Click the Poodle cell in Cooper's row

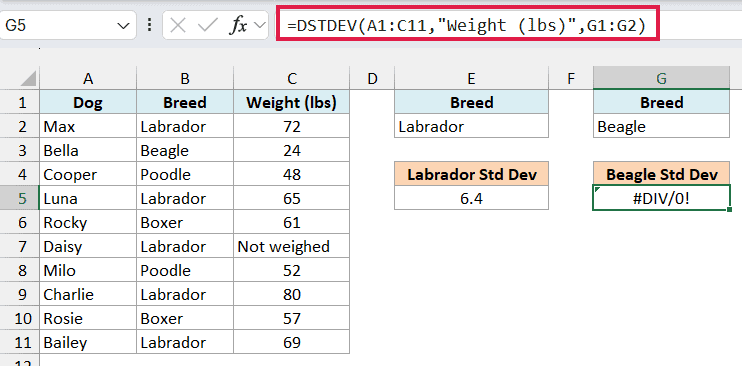click(185, 174)
